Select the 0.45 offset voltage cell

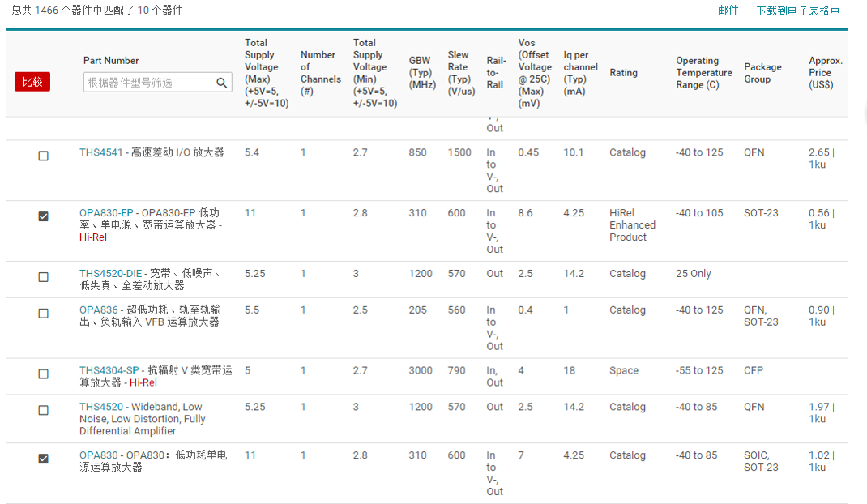tap(528, 152)
